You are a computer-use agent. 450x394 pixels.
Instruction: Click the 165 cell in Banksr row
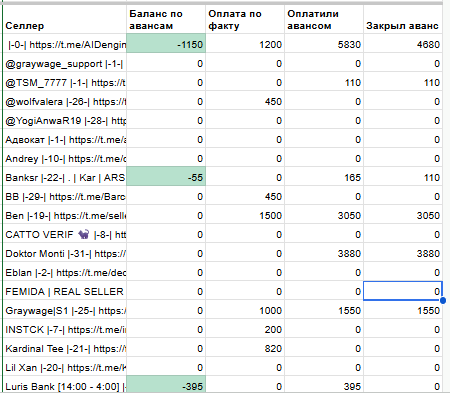pos(324,176)
